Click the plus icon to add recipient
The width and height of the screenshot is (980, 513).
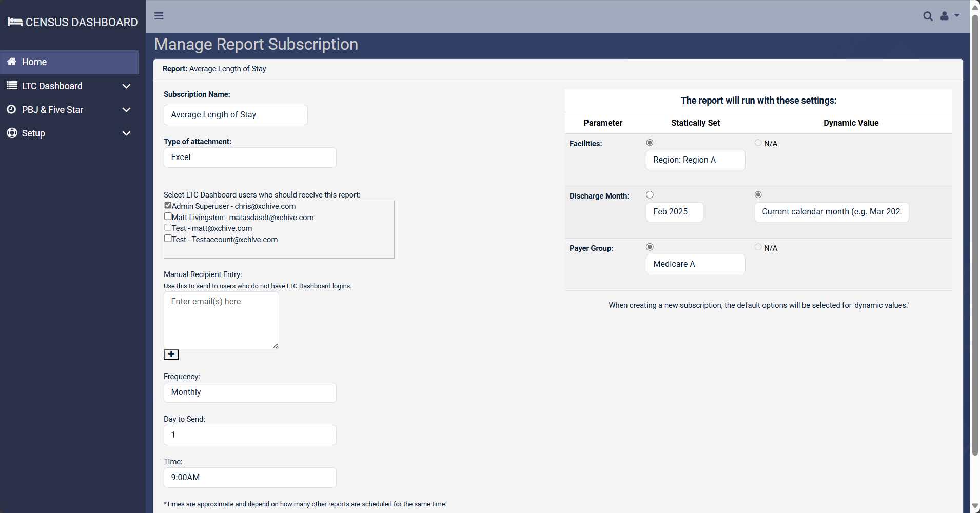pos(171,354)
